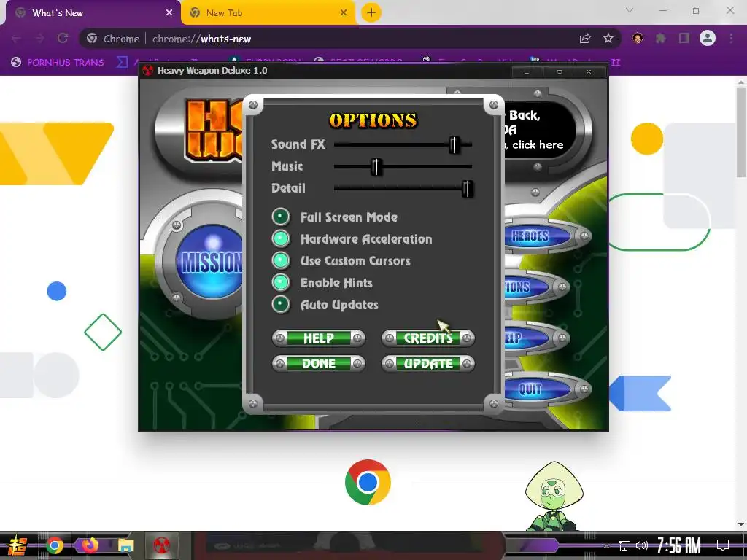747x560 pixels.
Task: Click the CREDITS button
Action: [x=427, y=338]
